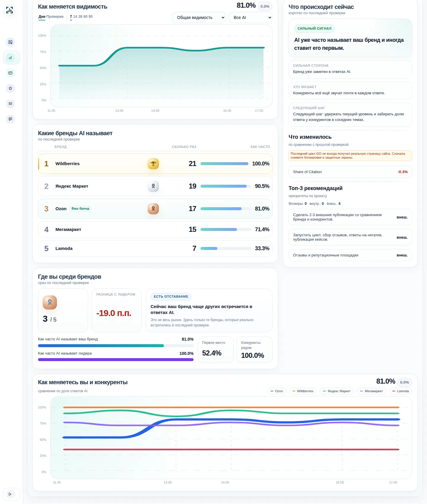Select the 28 days period
427x504 pixels.
coord(80,17)
